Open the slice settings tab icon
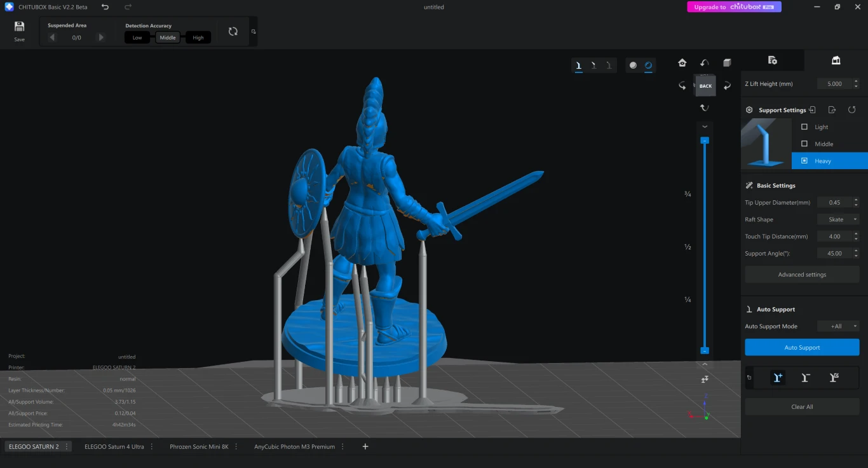The height and width of the screenshot is (468, 868). coord(773,60)
